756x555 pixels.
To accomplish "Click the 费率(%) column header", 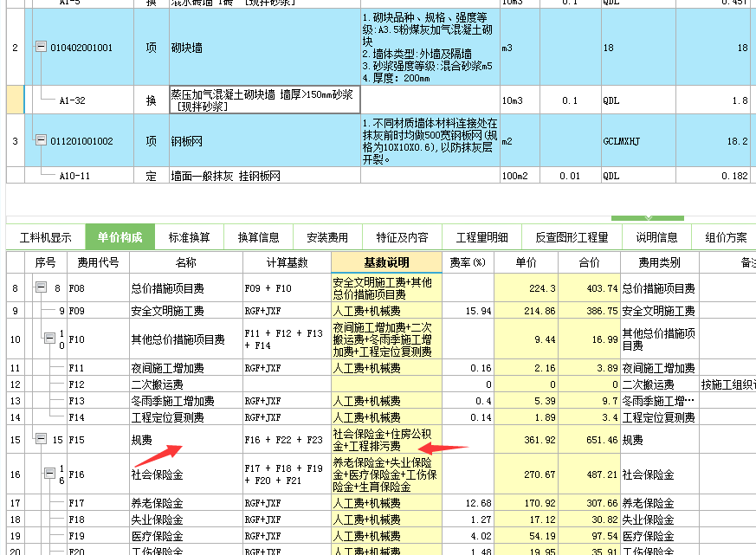I will tap(468, 262).
